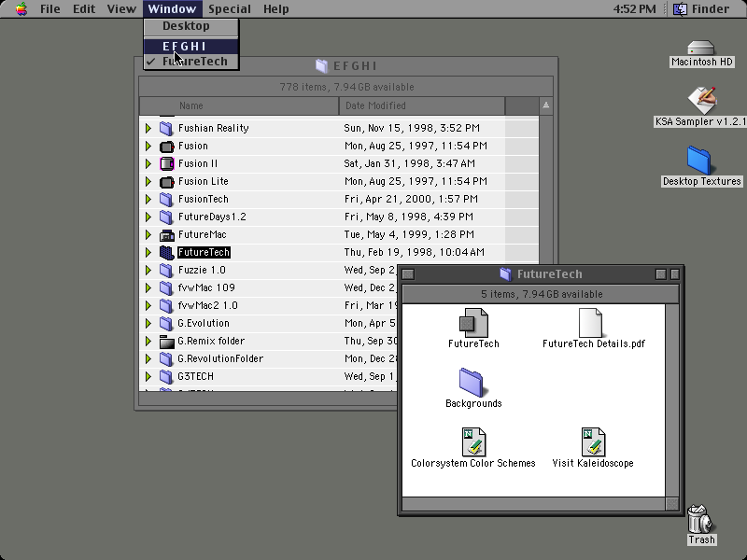Image resolution: width=747 pixels, height=560 pixels.
Task: Select the Backgrounds folder icon
Action: click(472, 383)
